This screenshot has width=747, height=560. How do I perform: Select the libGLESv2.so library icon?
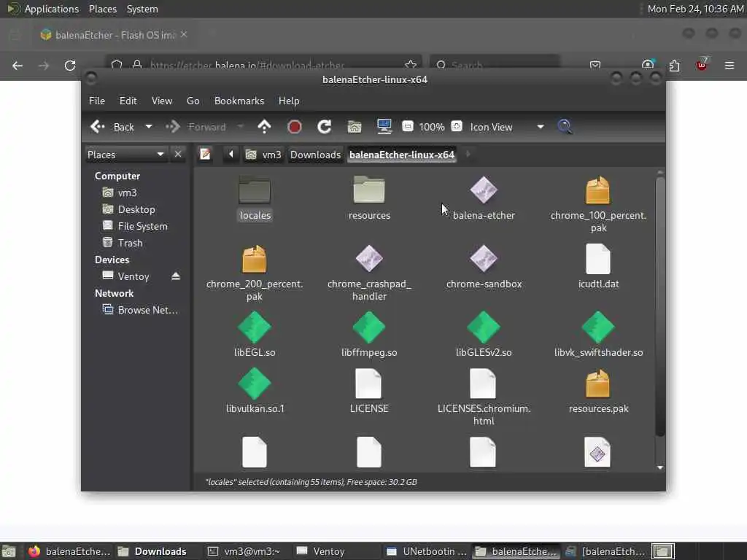point(484,327)
